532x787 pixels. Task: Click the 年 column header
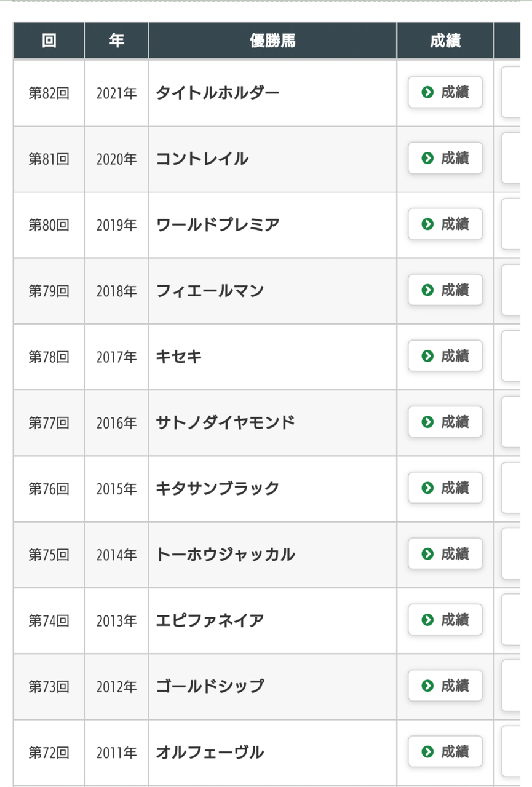[x=116, y=41]
